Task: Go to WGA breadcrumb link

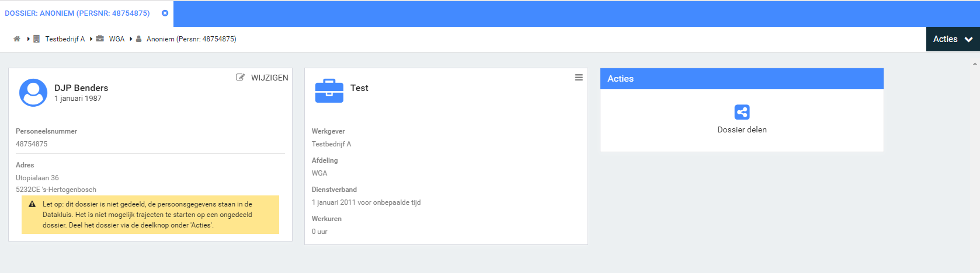Action: [117, 39]
